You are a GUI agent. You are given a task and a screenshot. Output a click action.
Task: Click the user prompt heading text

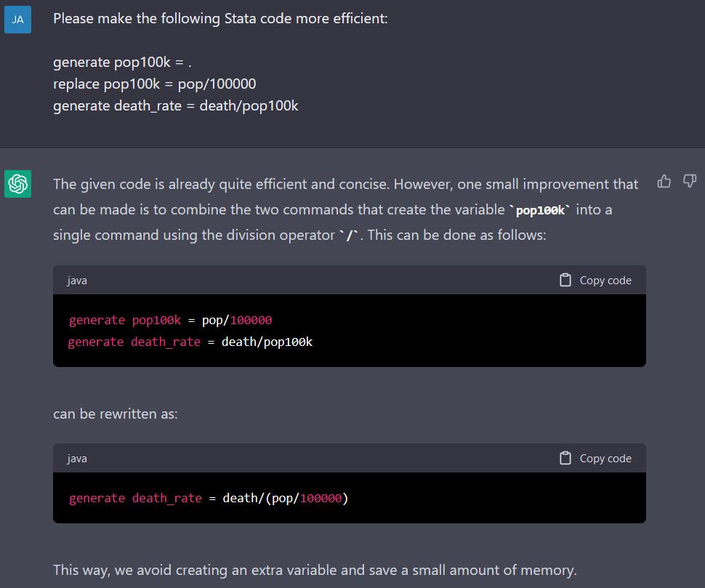tap(220, 18)
